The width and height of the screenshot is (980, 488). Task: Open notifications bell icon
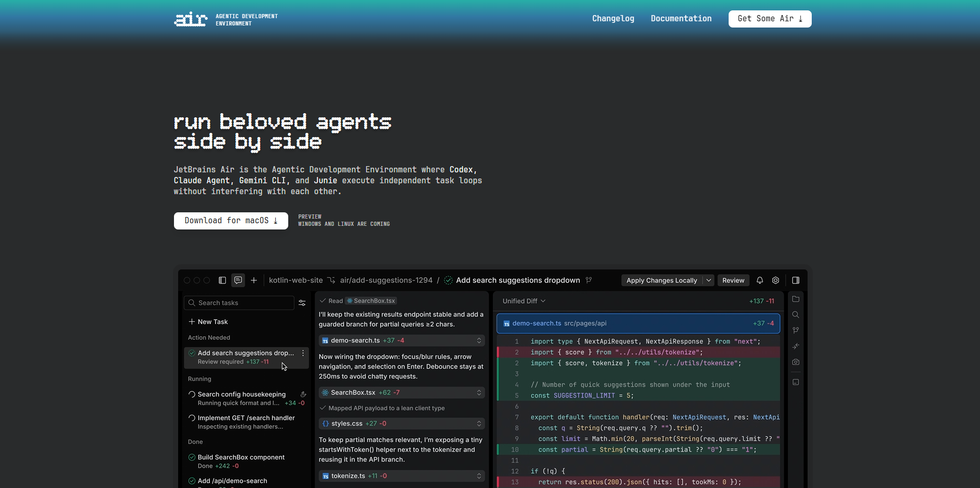760,280
